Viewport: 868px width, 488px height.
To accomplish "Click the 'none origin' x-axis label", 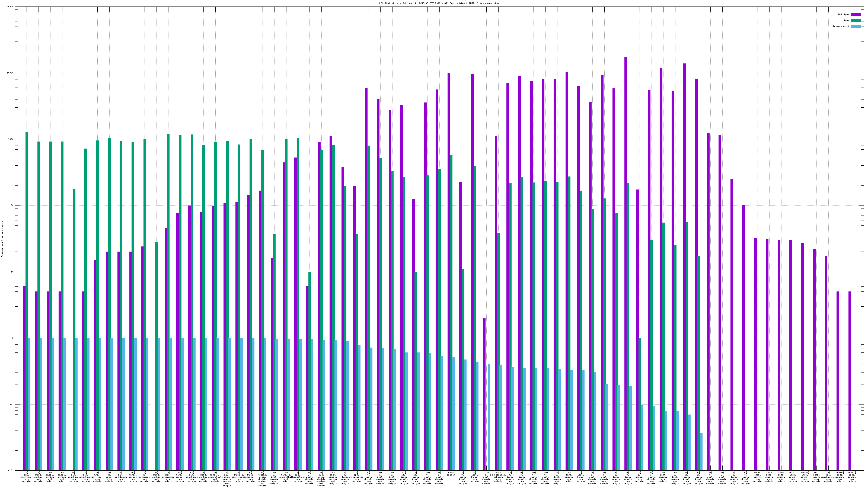I will [451, 474].
